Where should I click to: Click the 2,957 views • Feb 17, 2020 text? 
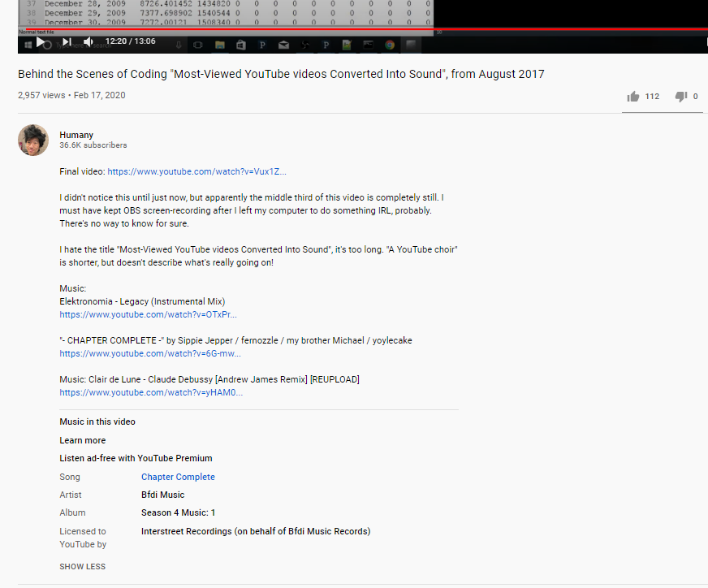pyautogui.click(x=71, y=95)
